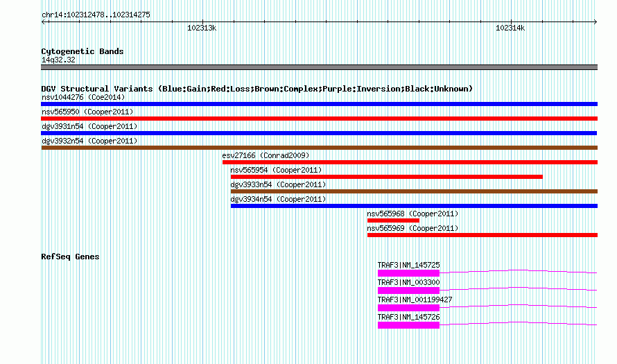This screenshot has width=617, height=364.
Task: Click the RefSeq Genes track title
Action: [70, 257]
